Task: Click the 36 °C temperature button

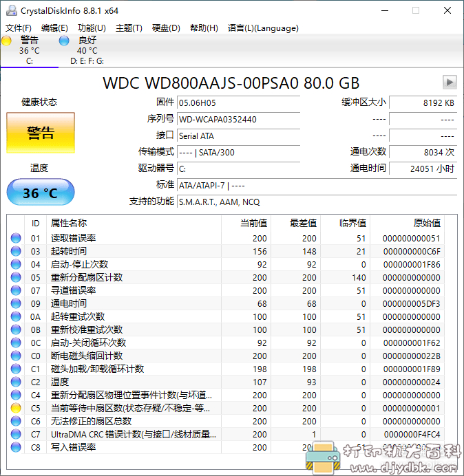Action: tap(41, 193)
